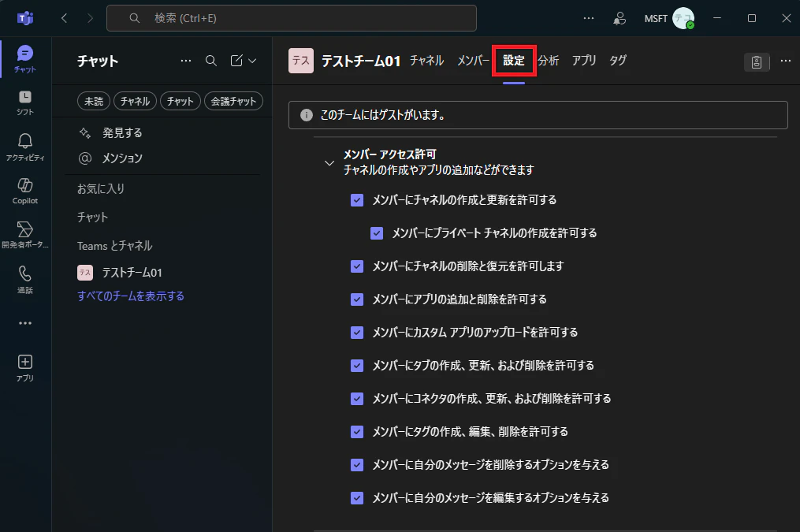The width and height of the screenshot is (800, 532).
Task: Click the テストチーム01 team title
Action: (361, 61)
